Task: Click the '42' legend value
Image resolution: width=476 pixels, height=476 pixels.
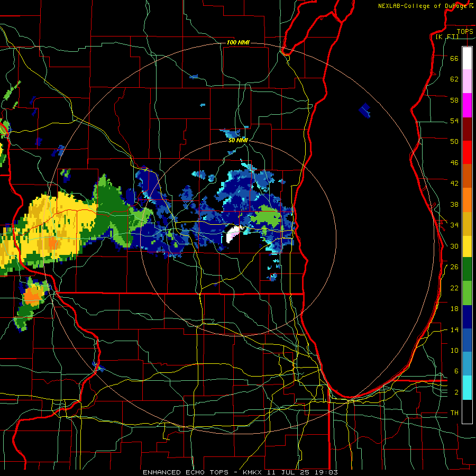Action: tap(454, 184)
